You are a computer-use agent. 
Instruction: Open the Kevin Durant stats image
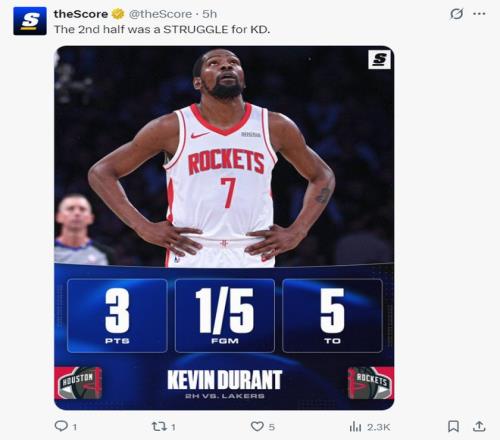(224, 228)
